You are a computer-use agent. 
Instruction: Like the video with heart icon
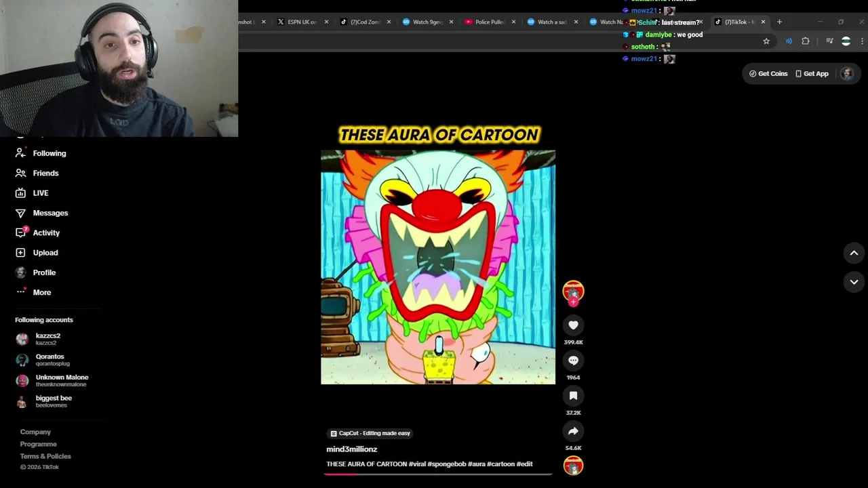pyautogui.click(x=573, y=325)
